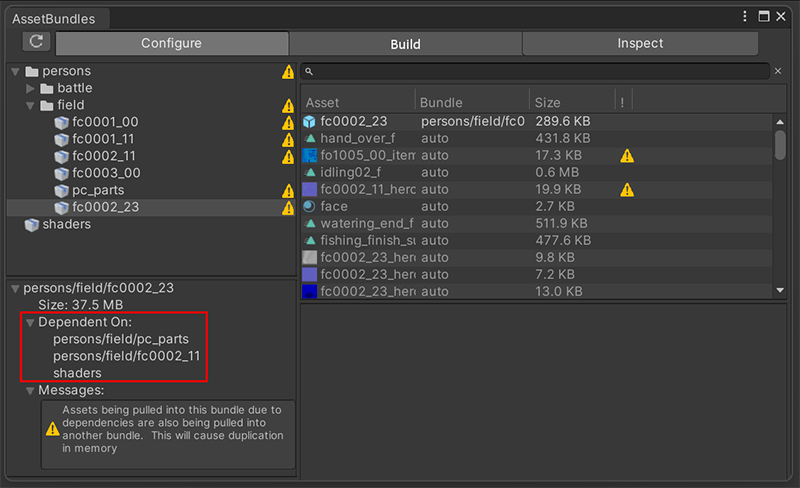Click the refresh button beside Configure
Viewport: 800px width, 488px height.
tap(37, 42)
